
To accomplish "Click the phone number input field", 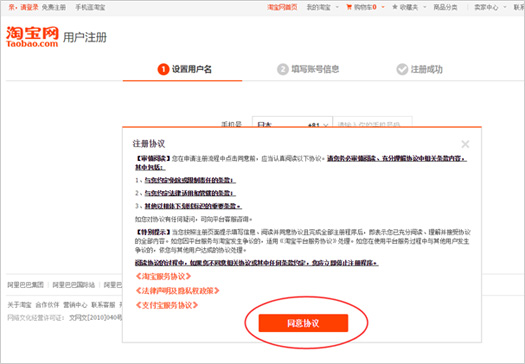I will 372,122.
